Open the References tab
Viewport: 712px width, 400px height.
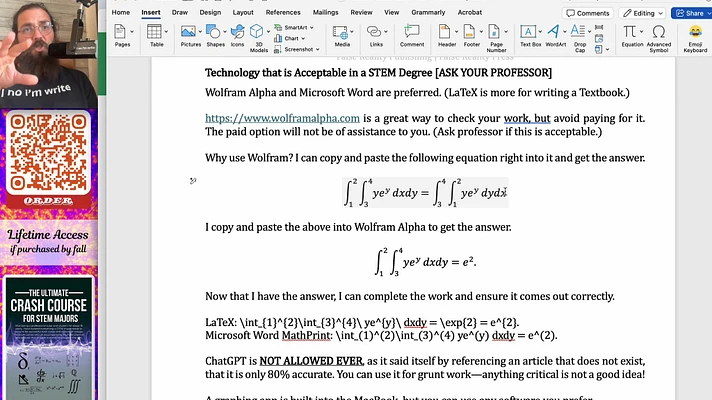click(x=283, y=12)
